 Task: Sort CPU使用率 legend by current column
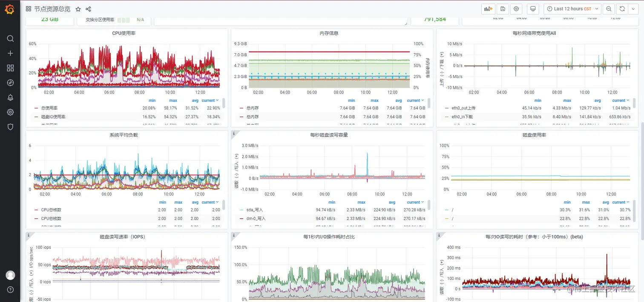click(210, 101)
